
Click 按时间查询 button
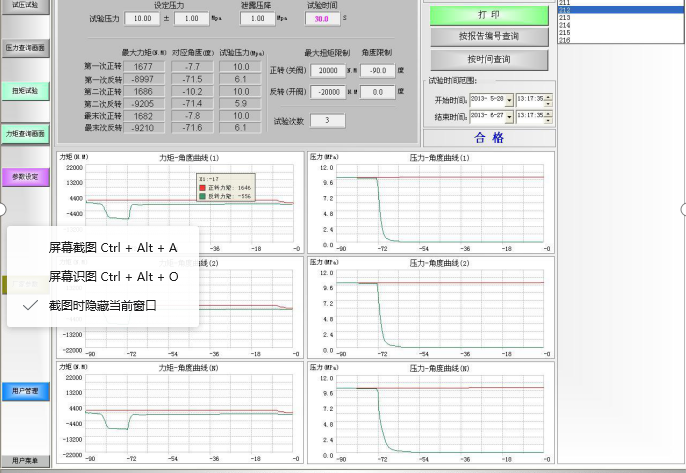[489, 59]
